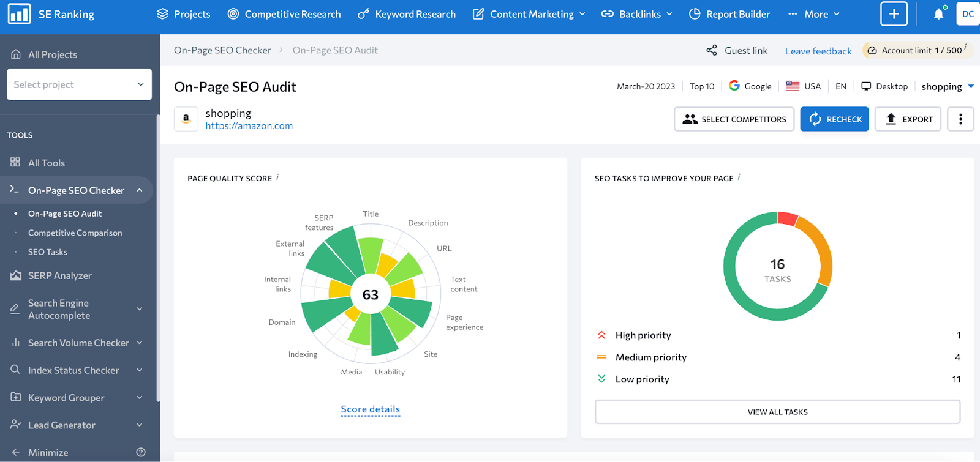Expand Lead Generator chevron
This screenshot has height=462, width=980.
pyautogui.click(x=140, y=425)
